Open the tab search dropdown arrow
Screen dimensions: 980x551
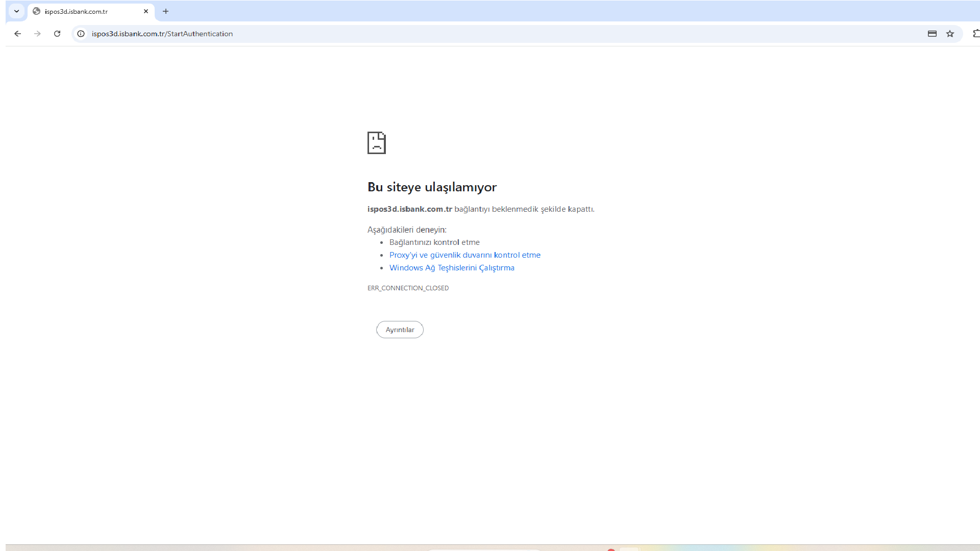[x=16, y=11]
